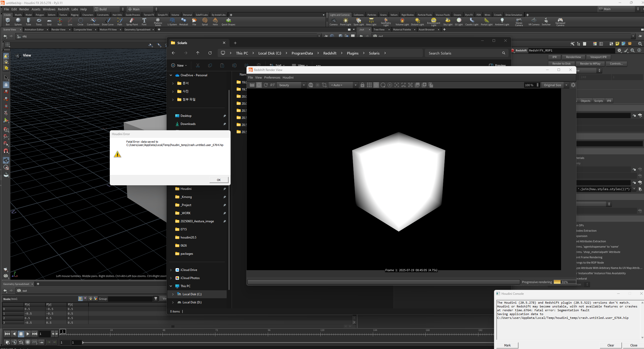644x349 pixels.
Task: Open the Original Size dropdown
Action: 555,85
